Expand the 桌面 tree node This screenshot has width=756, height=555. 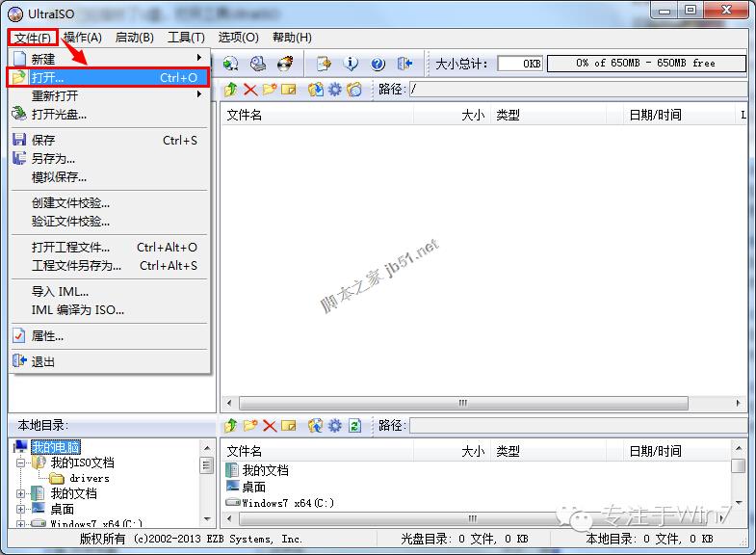20,509
